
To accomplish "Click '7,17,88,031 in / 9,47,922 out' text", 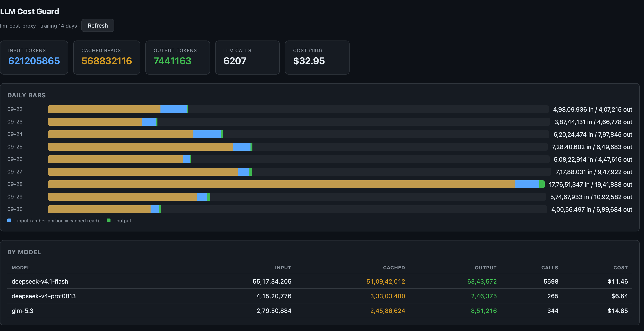I will pos(594,172).
